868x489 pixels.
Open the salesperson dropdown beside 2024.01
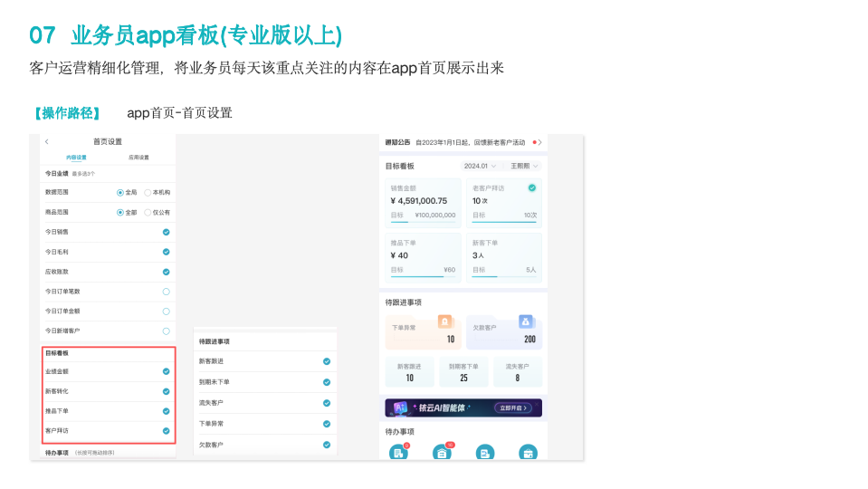(x=523, y=166)
